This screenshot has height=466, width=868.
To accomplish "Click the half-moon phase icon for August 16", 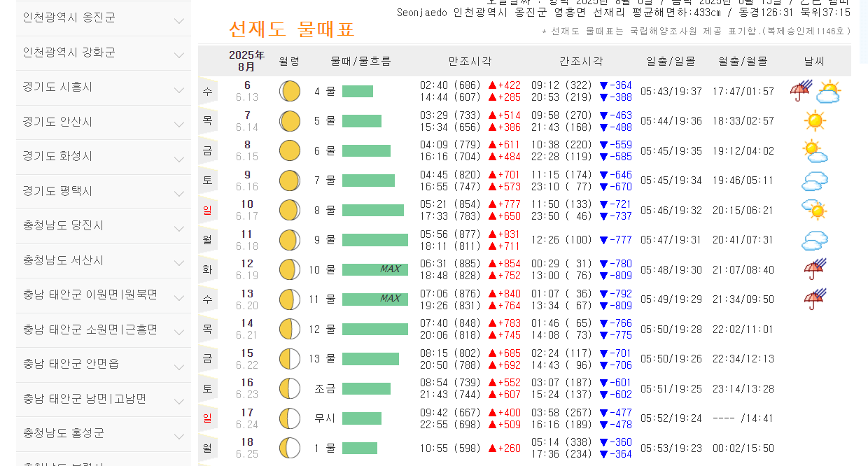I will click(289, 388).
